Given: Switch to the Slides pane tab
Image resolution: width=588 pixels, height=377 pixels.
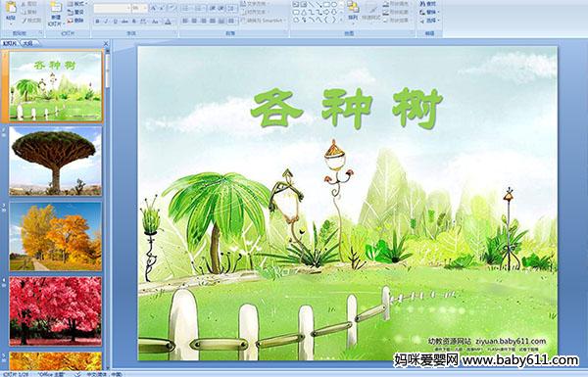Looking at the screenshot, I should [10, 43].
